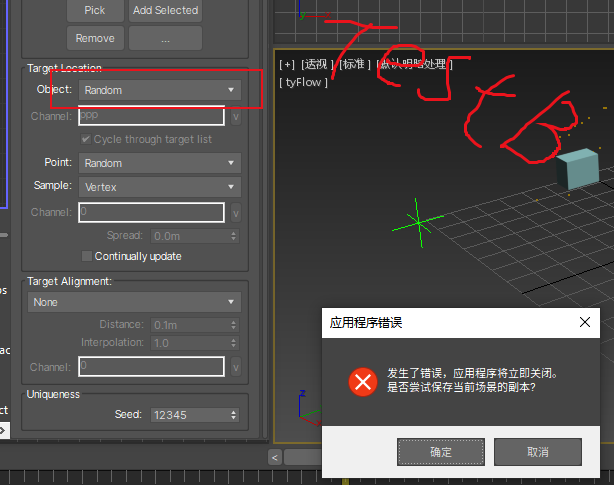Click the red error icon in dialog
The image size is (614, 485).
coord(362,381)
